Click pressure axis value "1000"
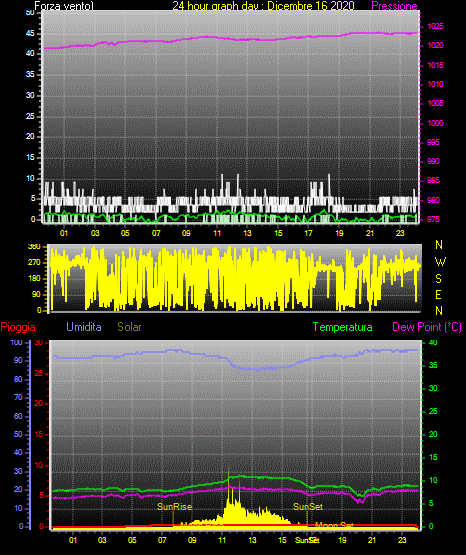The width and height of the screenshot is (466, 555). 435,123
